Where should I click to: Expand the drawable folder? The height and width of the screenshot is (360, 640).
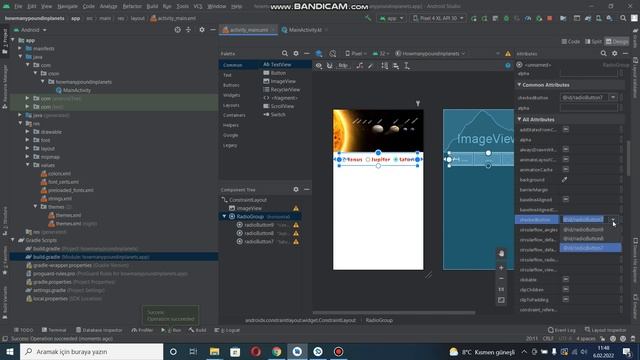tap(28, 132)
